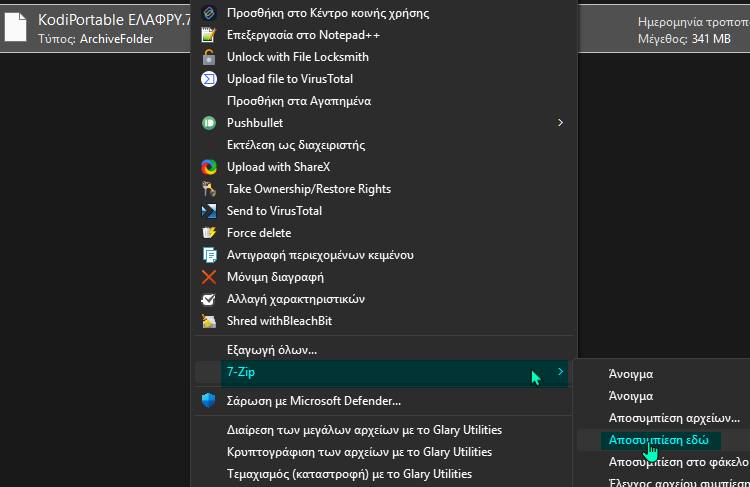Image resolution: width=750 pixels, height=487 pixels.
Task: Click the Notepad++ icon in the menu
Action: (x=209, y=35)
